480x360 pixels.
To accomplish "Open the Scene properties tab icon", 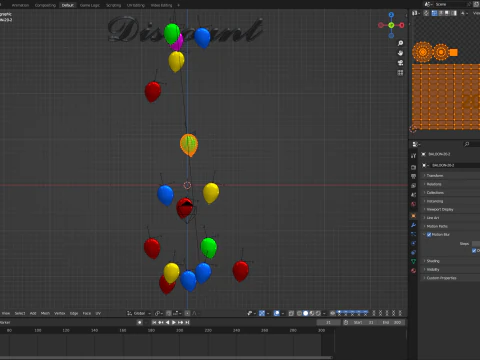I will point(414,195).
